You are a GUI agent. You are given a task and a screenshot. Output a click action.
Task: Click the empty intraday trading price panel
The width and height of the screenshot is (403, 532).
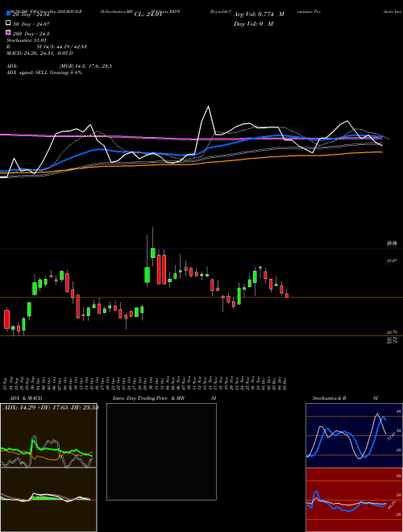pyautogui.click(x=161, y=451)
